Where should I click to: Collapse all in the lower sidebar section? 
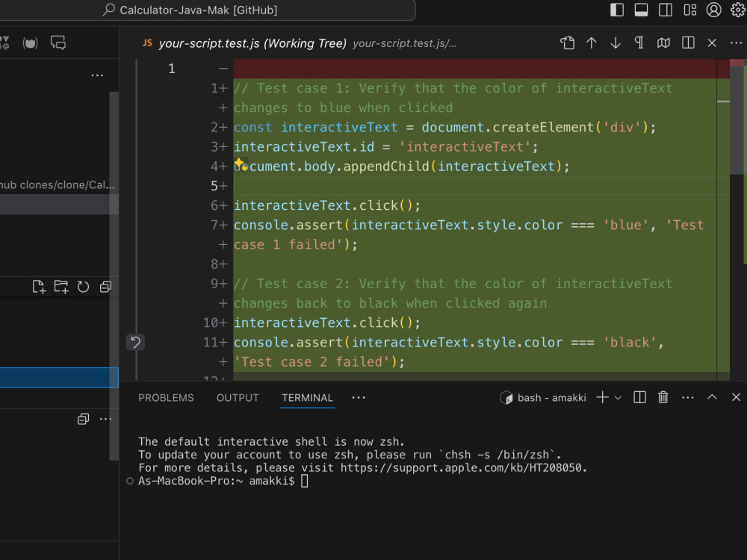(83, 419)
